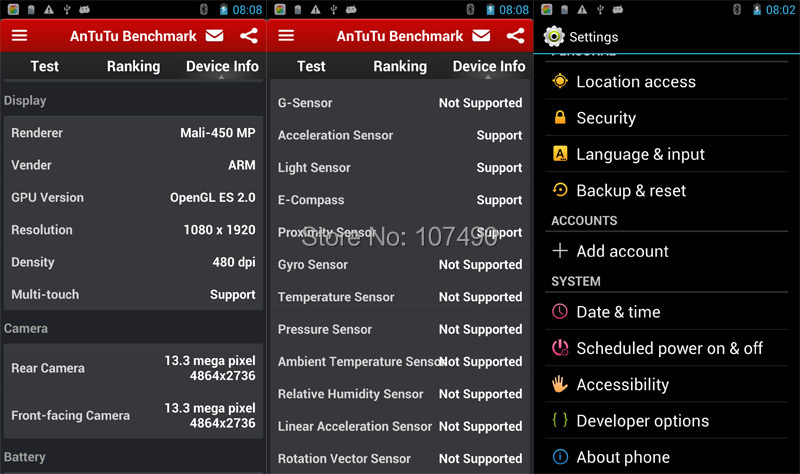The height and width of the screenshot is (474, 800).
Task: Tap the Gyro Sensor row
Action: click(x=400, y=264)
